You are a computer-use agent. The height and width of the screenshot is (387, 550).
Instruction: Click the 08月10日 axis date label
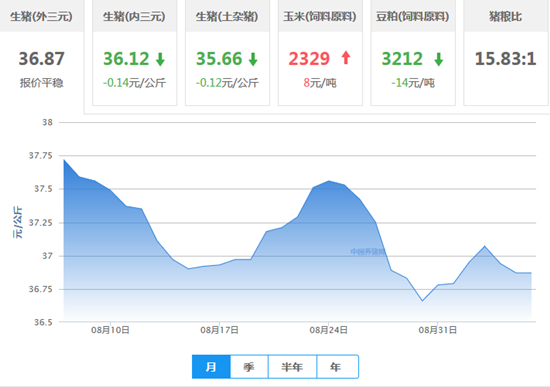pos(110,330)
